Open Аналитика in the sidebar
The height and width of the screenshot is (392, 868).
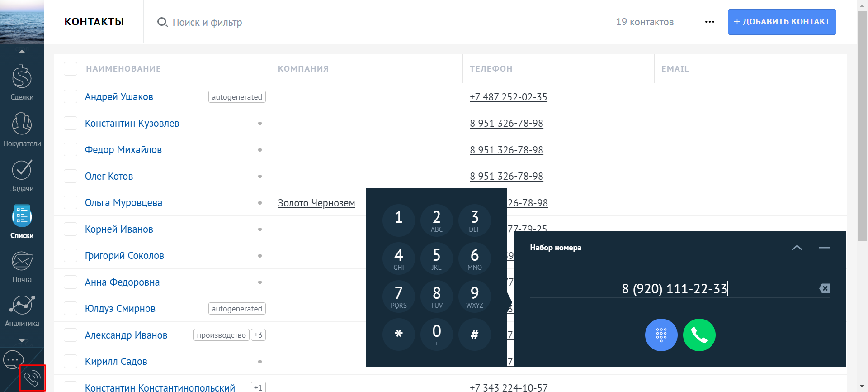tap(22, 311)
